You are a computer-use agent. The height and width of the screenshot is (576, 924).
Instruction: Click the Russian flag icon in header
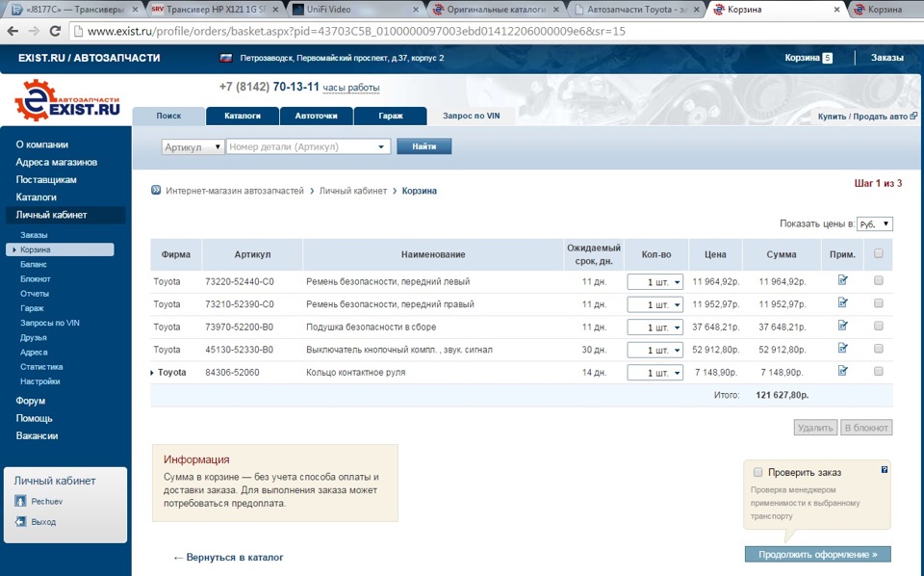click(225, 58)
